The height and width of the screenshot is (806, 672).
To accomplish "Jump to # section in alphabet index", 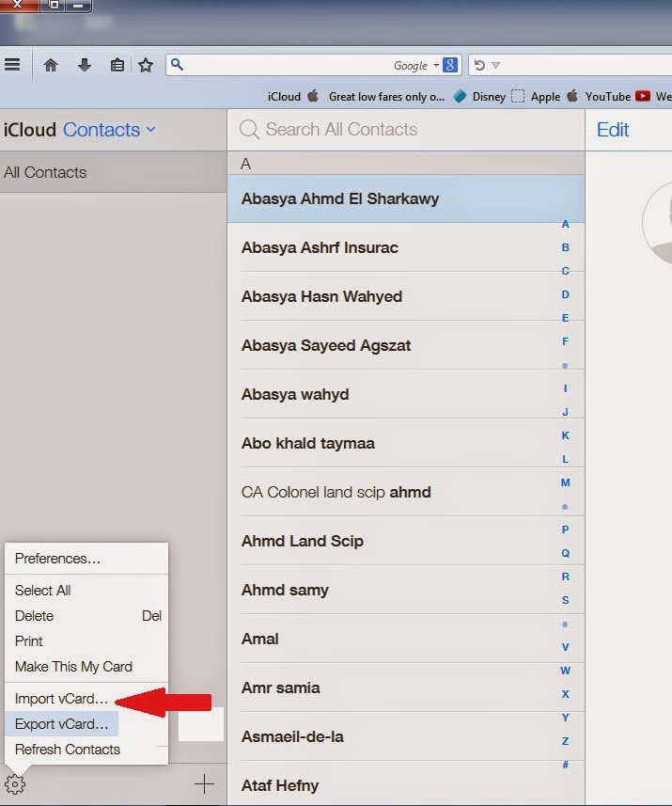I will pyautogui.click(x=565, y=765).
